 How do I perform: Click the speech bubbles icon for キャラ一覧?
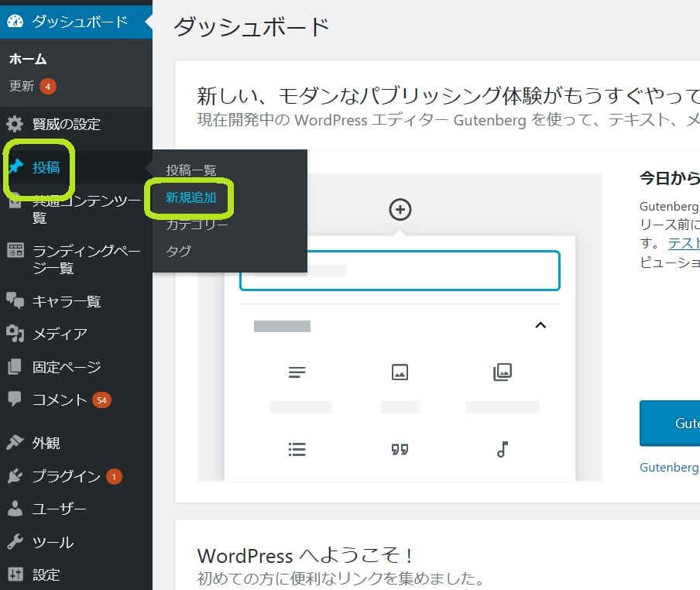(15, 300)
